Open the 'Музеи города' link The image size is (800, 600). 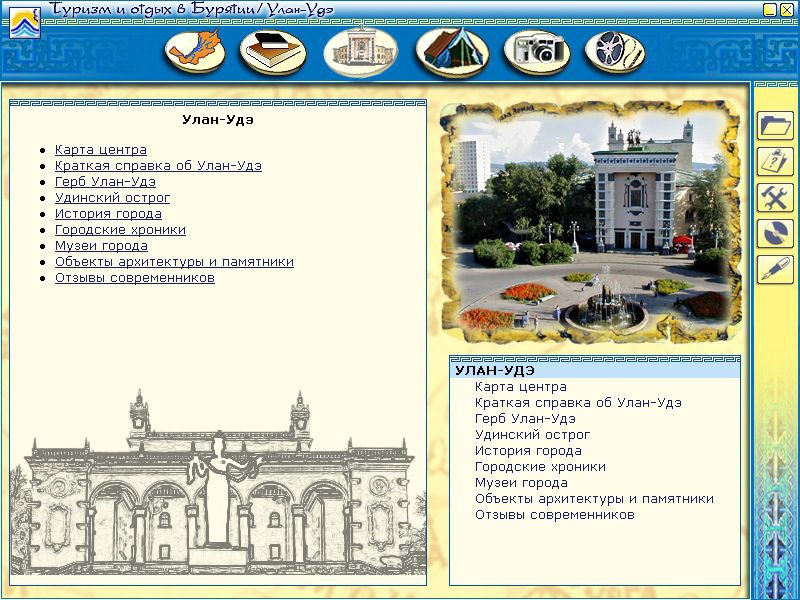102,246
